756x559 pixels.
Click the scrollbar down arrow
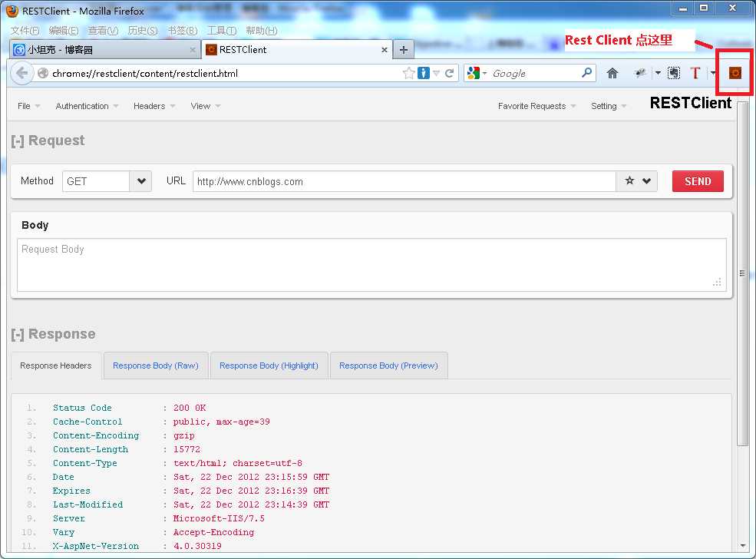coord(742,546)
